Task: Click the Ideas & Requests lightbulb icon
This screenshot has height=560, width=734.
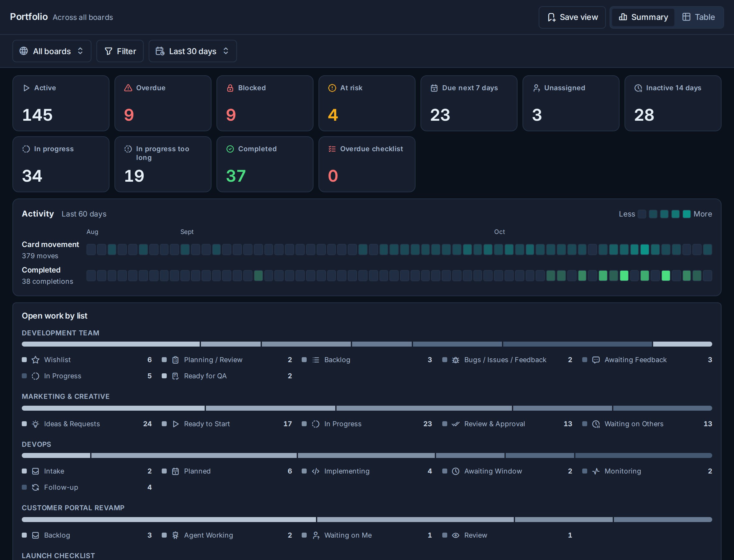Action: 35,424
